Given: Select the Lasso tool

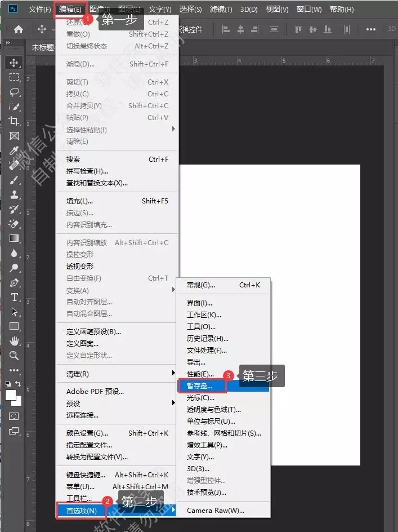Looking at the screenshot, I should [14, 92].
